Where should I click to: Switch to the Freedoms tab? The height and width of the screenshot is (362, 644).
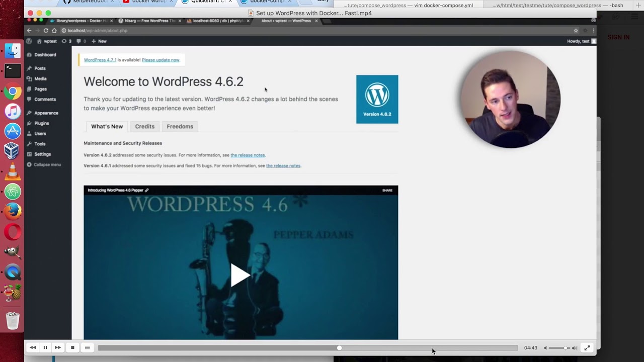(180, 126)
